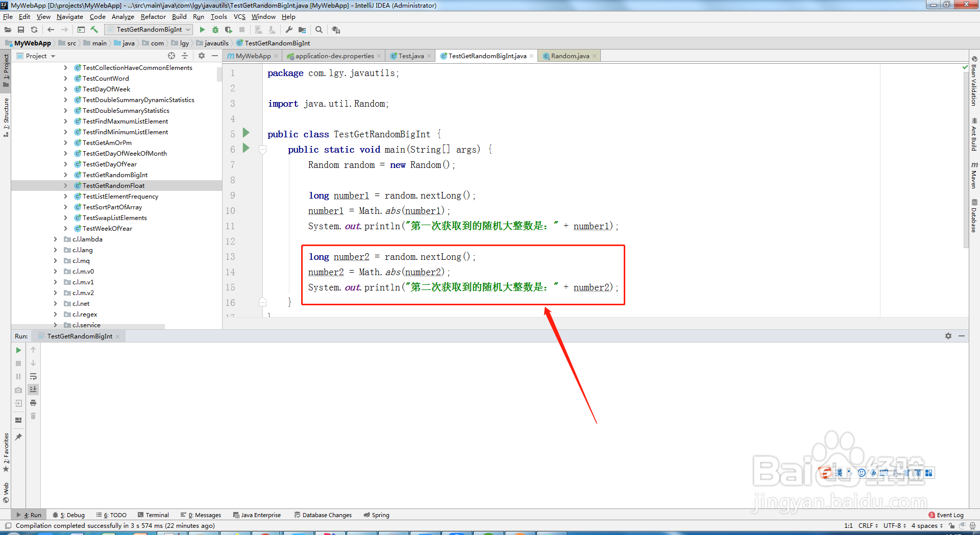Navigate back with the left arrow icon

(x=51, y=30)
